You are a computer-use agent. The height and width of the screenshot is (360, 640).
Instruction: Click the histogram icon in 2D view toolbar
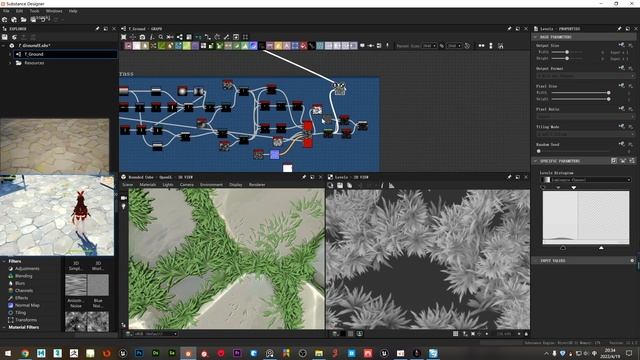point(391,185)
